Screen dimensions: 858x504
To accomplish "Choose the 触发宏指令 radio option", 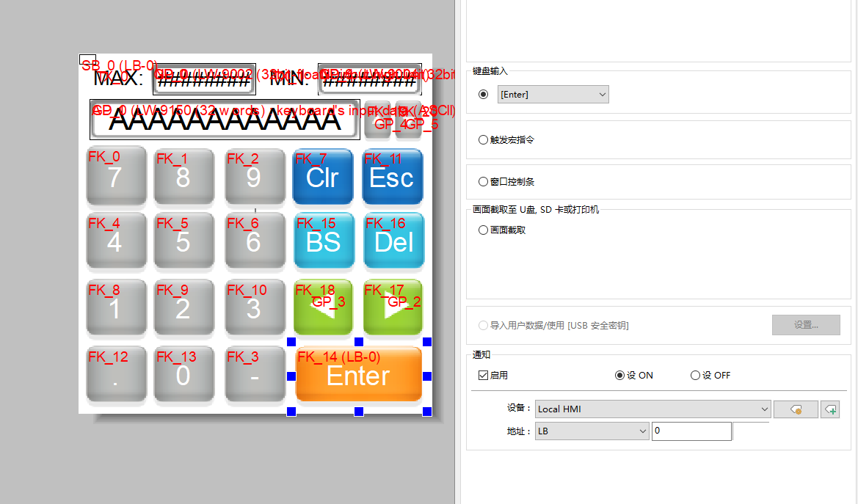I will (x=483, y=139).
